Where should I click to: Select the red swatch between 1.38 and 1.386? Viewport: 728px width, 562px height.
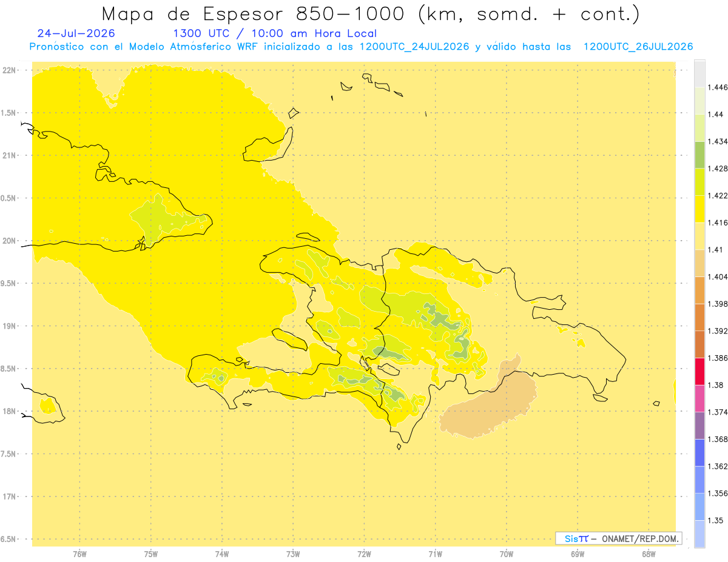tap(699, 371)
